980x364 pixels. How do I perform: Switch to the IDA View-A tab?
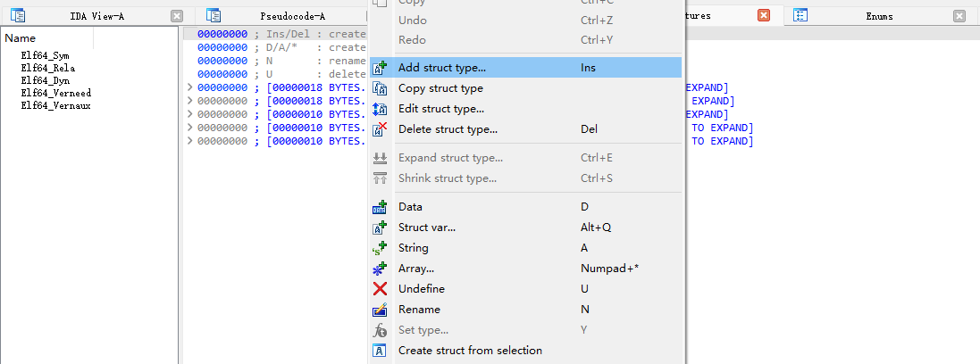[x=96, y=16]
